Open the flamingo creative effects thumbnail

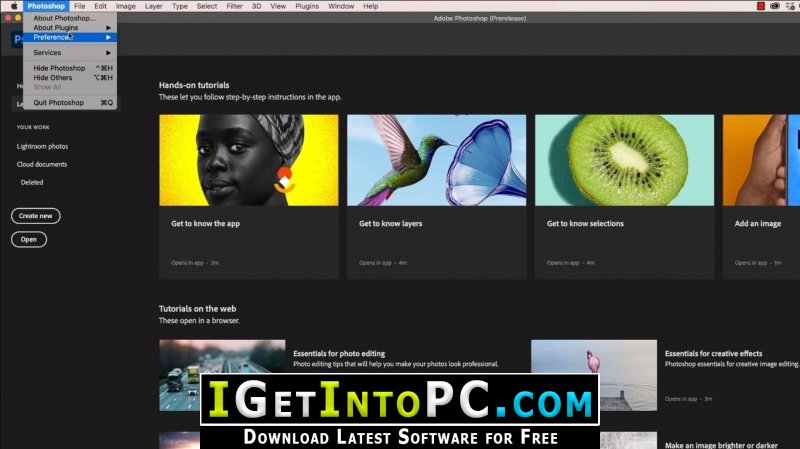click(594, 376)
